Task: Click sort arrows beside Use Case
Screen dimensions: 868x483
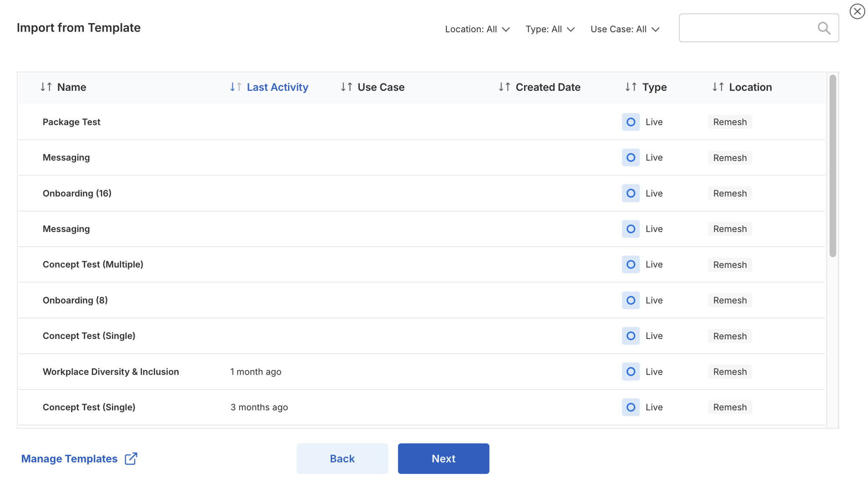Action: 346,87
